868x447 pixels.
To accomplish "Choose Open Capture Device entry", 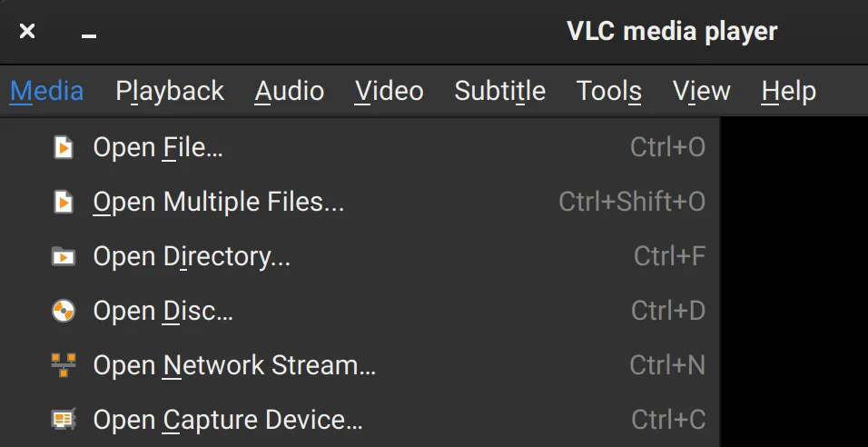I will point(228,420).
